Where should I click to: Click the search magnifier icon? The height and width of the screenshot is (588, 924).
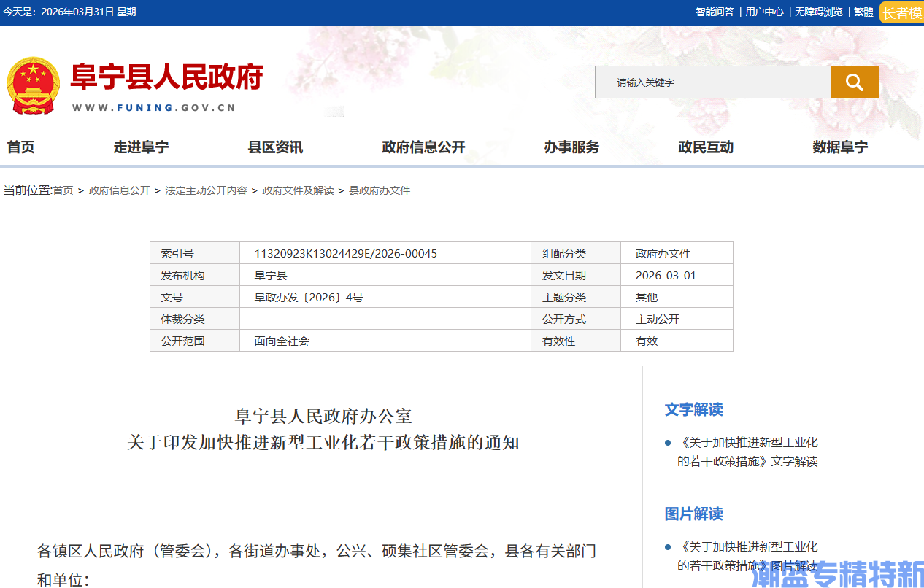click(855, 82)
